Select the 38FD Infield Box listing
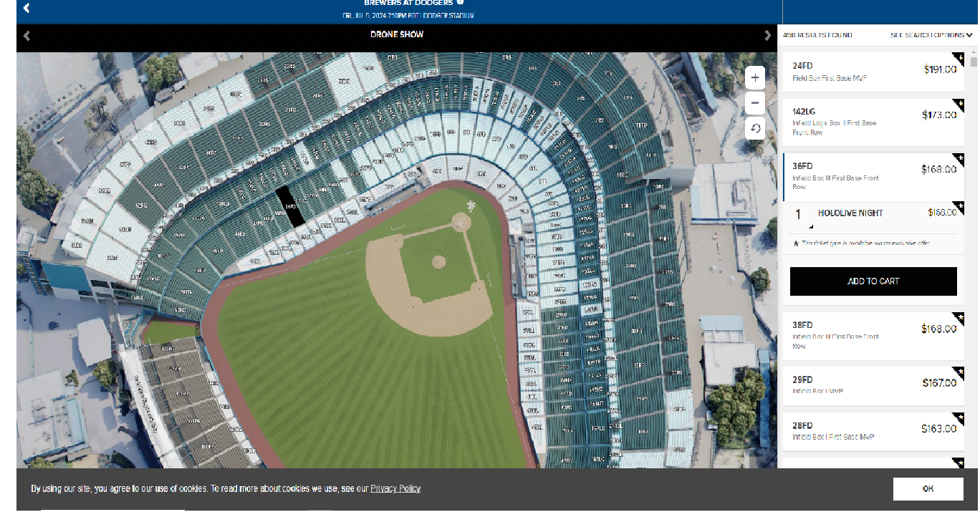 [x=873, y=336]
